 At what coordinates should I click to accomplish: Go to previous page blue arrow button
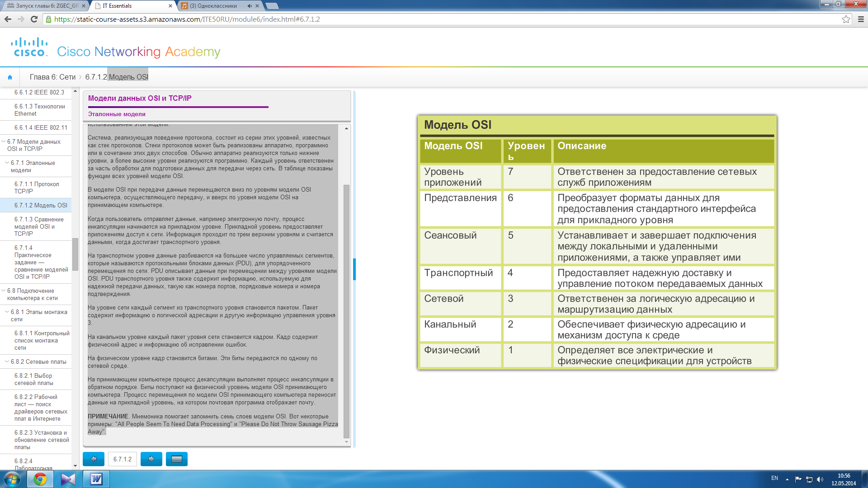[x=94, y=459]
